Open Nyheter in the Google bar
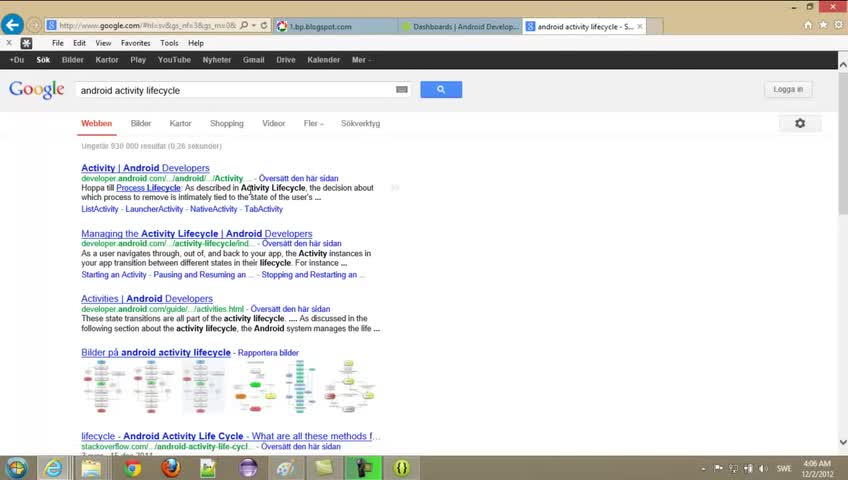This screenshot has height=480, width=848. coord(217,60)
